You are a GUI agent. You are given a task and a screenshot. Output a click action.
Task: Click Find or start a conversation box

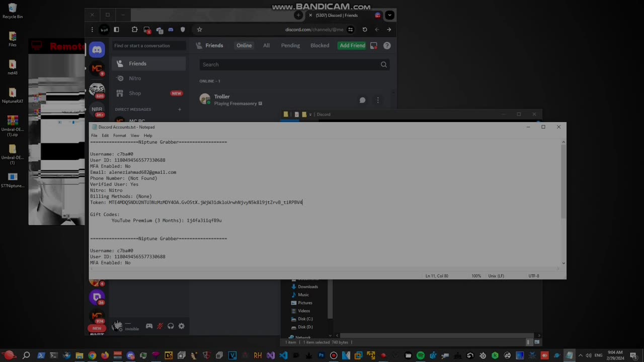[x=149, y=46]
